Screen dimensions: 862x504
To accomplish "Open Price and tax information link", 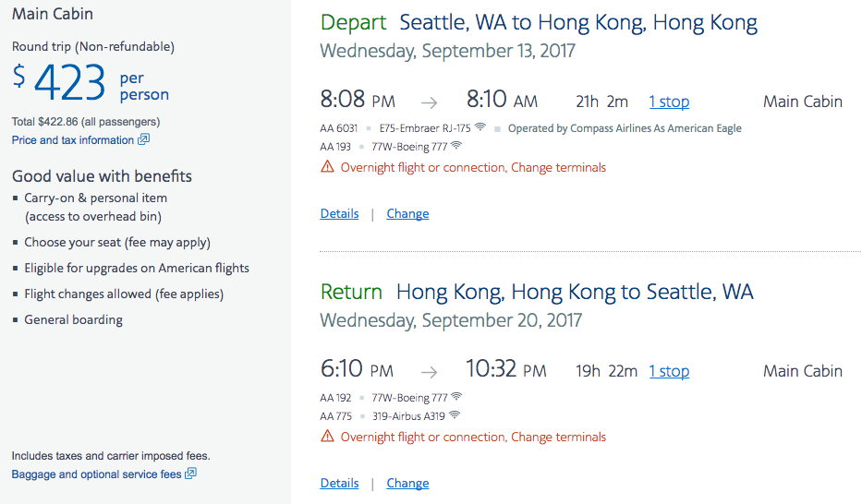I will tap(73, 140).
